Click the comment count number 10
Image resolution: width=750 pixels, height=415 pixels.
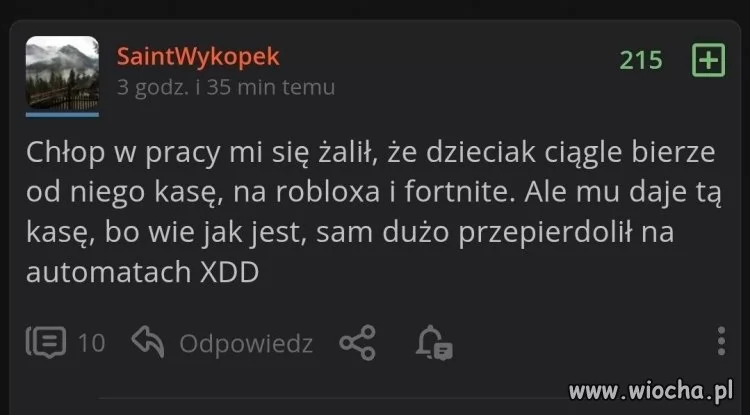91,343
